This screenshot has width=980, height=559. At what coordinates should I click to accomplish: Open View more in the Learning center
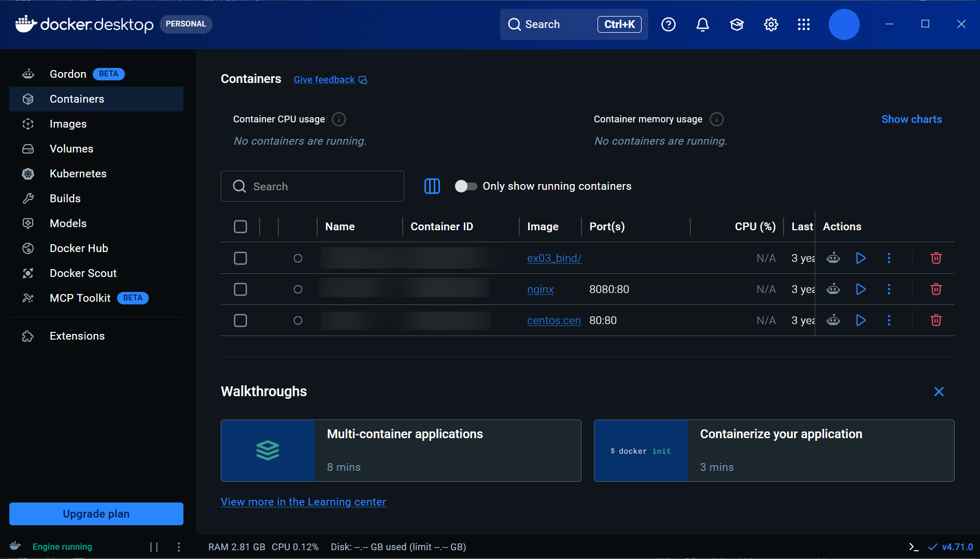303,502
